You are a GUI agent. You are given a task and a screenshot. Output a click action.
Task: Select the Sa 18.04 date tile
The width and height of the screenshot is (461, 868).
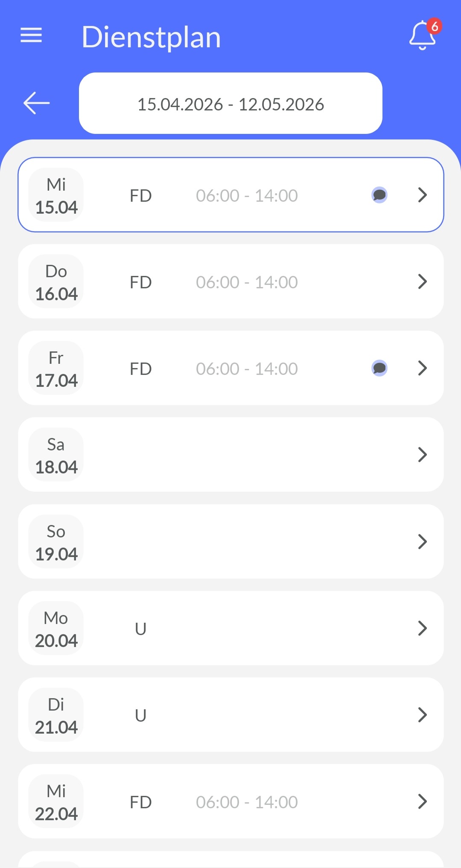tap(56, 455)
